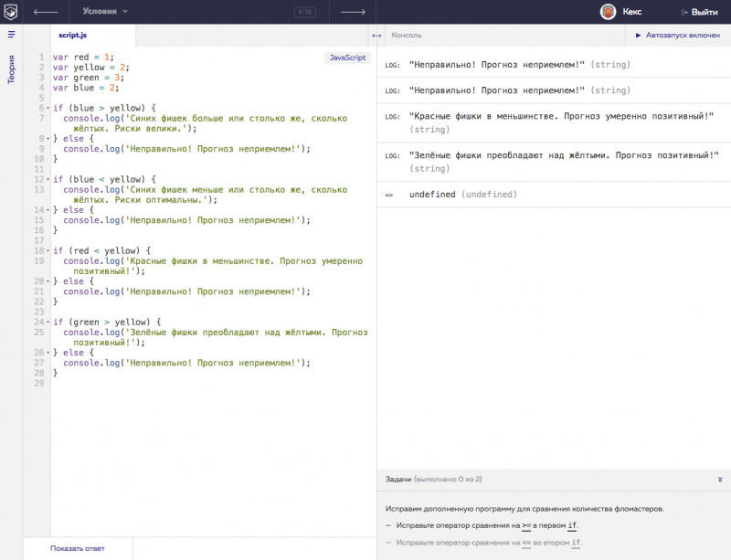Collapse the Задачи panel with double chevron
Image resolution: width=731 pixels, height=560 pixels.
coord(720,479)
